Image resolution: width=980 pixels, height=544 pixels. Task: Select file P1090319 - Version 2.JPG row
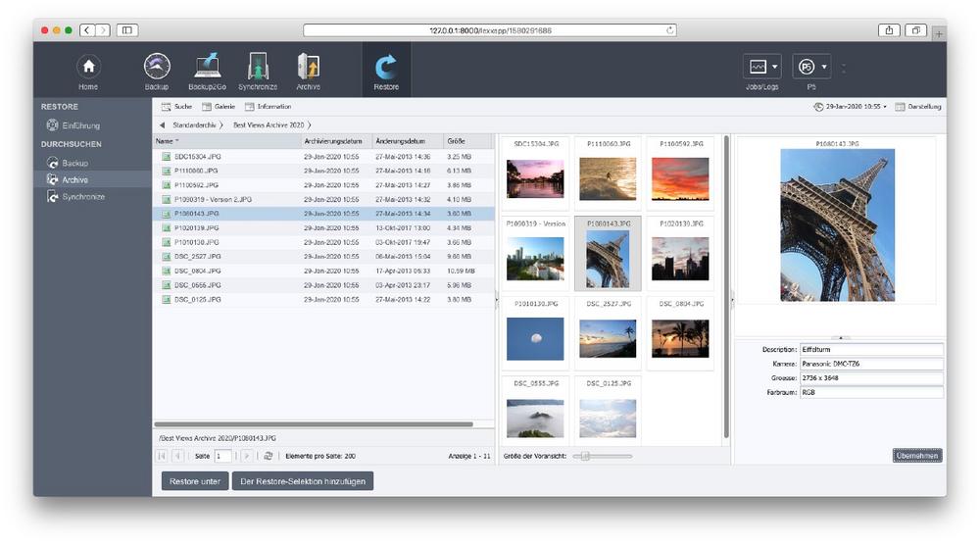tap(323, 200)
